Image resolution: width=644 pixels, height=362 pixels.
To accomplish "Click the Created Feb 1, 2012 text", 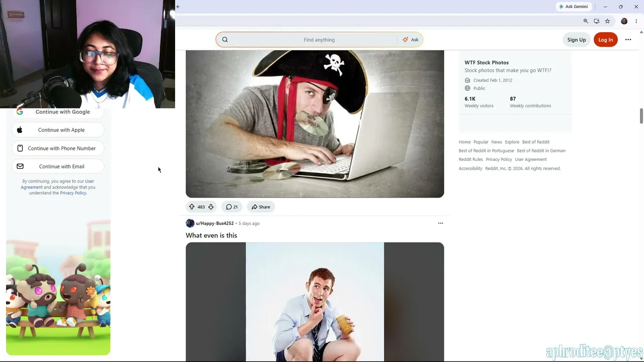I will (x=493, y=80).
